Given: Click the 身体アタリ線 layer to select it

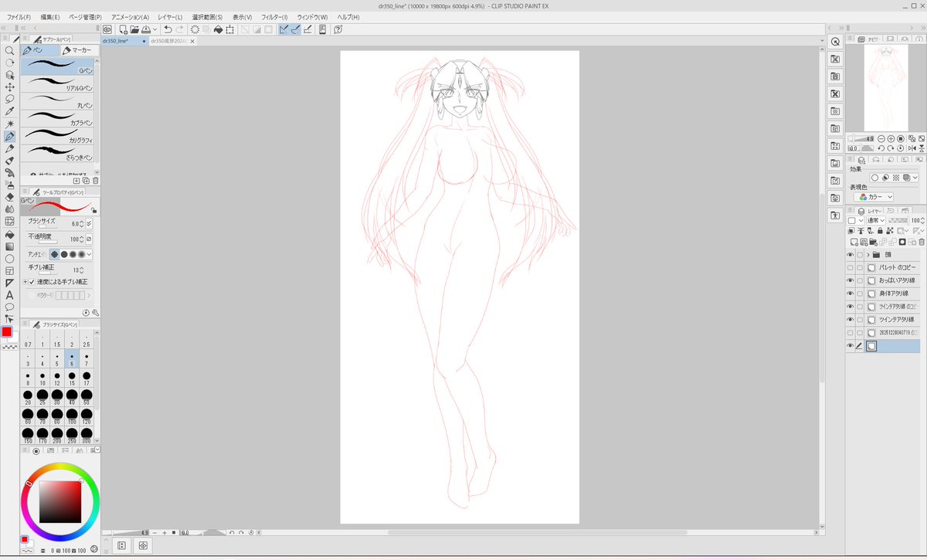Looking at the screenshot, I should click(896, 294).
